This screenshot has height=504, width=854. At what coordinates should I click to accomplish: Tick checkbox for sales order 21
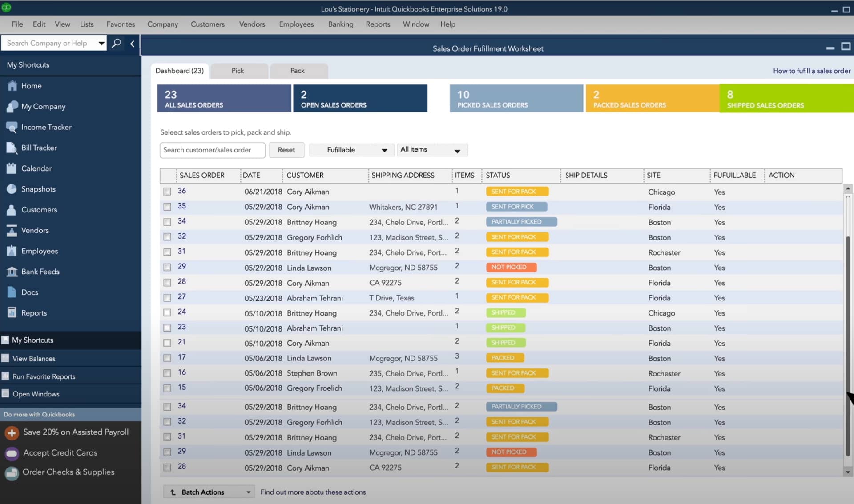(x=167, y=343)
